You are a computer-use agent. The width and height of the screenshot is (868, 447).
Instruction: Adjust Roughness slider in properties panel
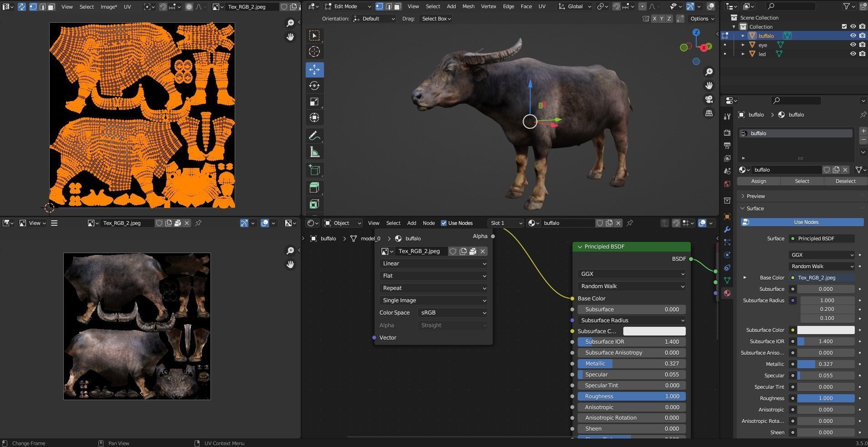826,398
